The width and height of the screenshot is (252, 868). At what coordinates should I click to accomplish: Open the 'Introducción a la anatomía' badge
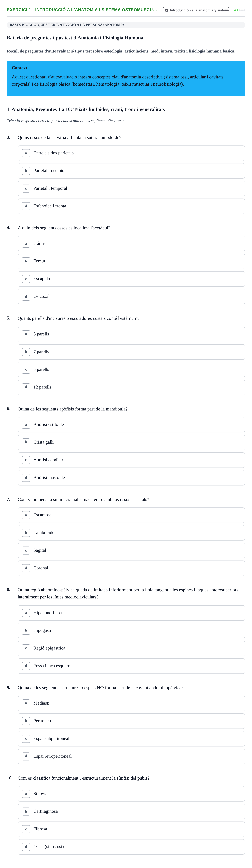tap(196, 10)
